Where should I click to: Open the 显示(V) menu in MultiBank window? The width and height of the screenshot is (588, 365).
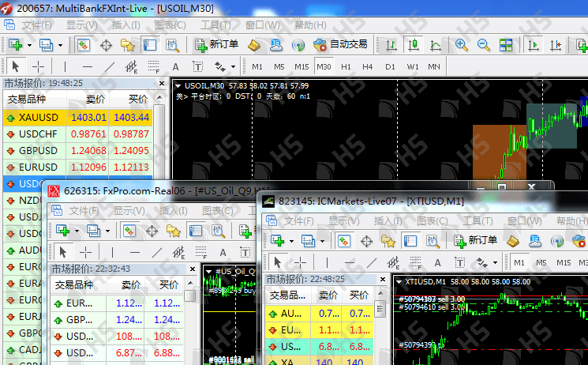(x=82, y=25)
